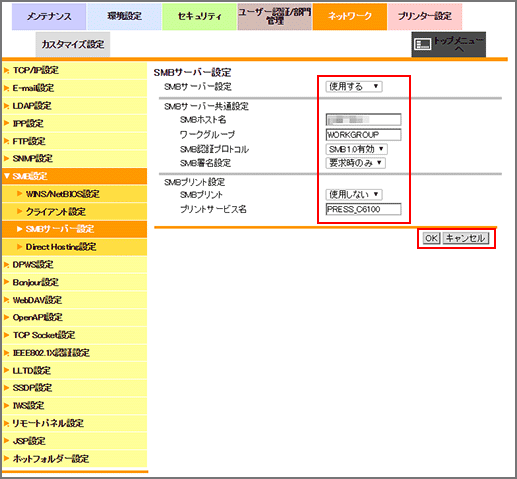Open the SMBサーバー設定 usage dropdown
The image size is (517, 479).
pyautogui.click(x=354, y=87)
